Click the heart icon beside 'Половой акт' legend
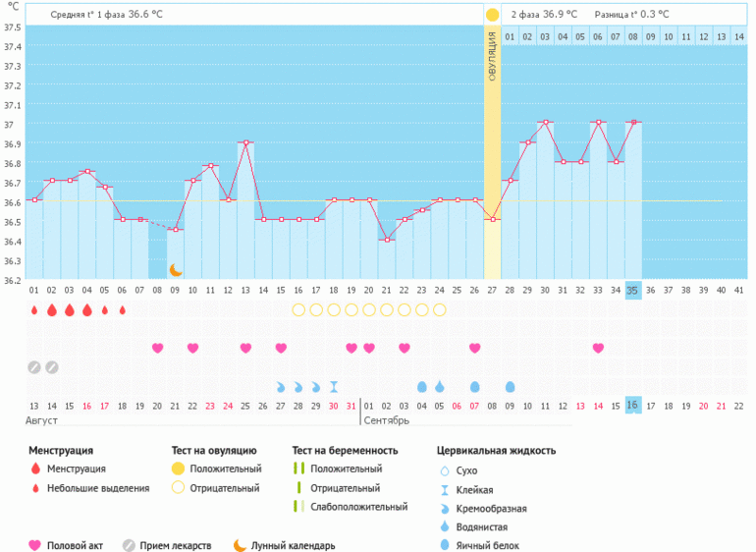The width and height of the screenshot is (756, 552). click(36, 545)
